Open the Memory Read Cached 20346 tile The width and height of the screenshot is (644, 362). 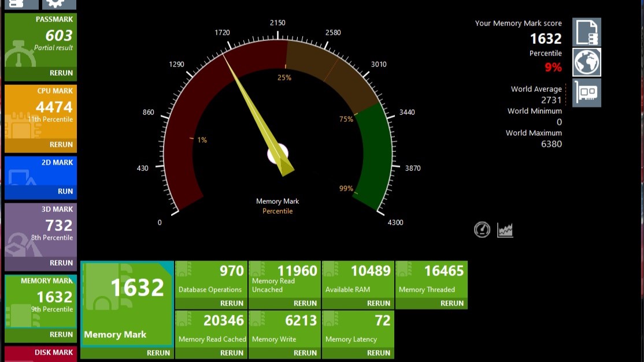tap(211, 329)
